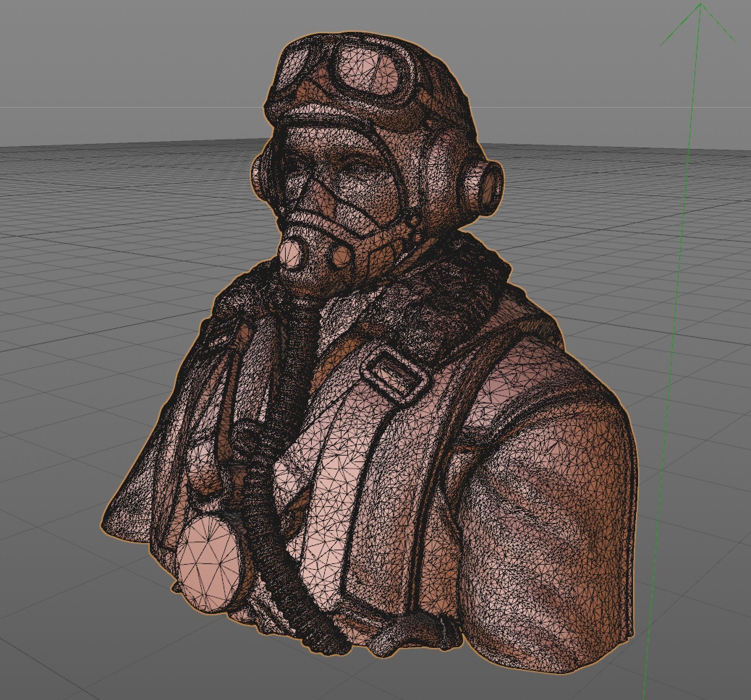The height and width of the screenshot is (700, 751).
Task: Select the small round disc on the mask side
Action: 341,256
